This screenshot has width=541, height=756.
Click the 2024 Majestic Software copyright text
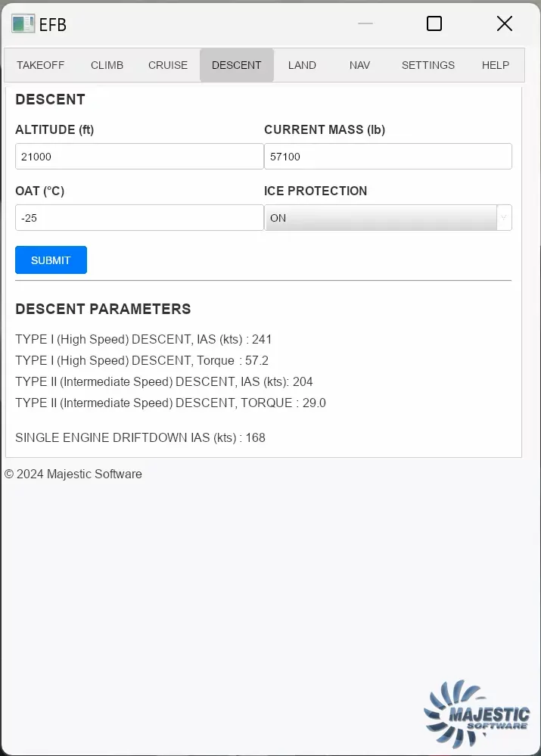click(73, 474)
